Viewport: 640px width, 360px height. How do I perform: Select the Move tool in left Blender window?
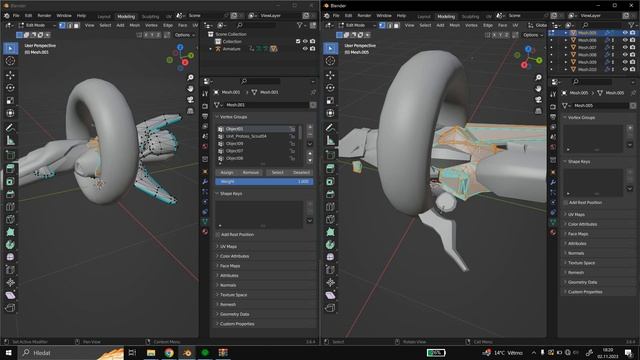tap(10, 75)
